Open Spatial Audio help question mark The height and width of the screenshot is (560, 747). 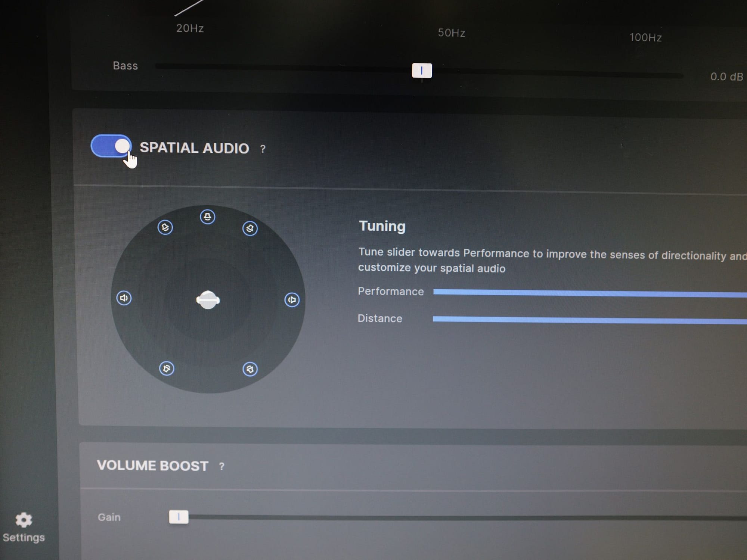[263, 149]
